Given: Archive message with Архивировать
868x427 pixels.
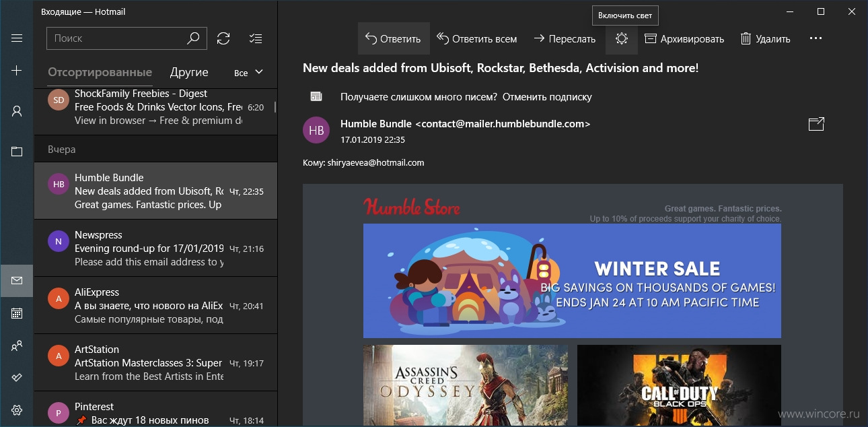Looking at the screenshot, I should [x=684, y=38].
